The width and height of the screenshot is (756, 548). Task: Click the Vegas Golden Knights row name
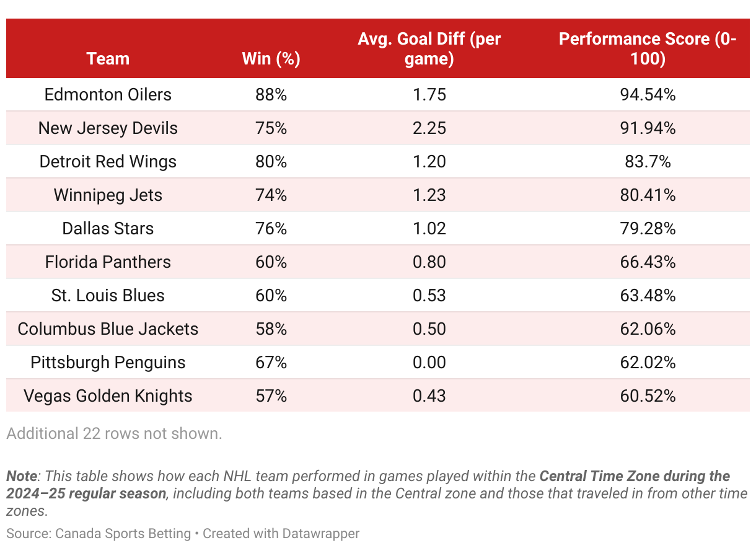click(x=108, y=396)
